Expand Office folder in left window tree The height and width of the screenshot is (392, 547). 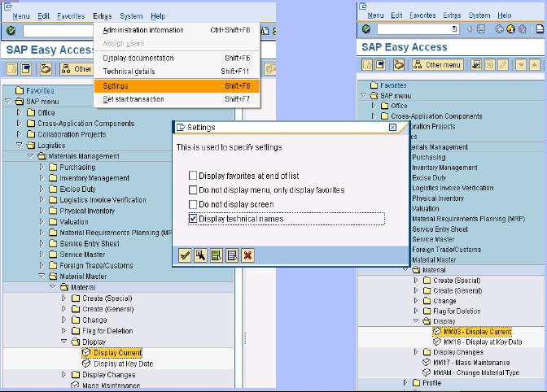point(19,112)
